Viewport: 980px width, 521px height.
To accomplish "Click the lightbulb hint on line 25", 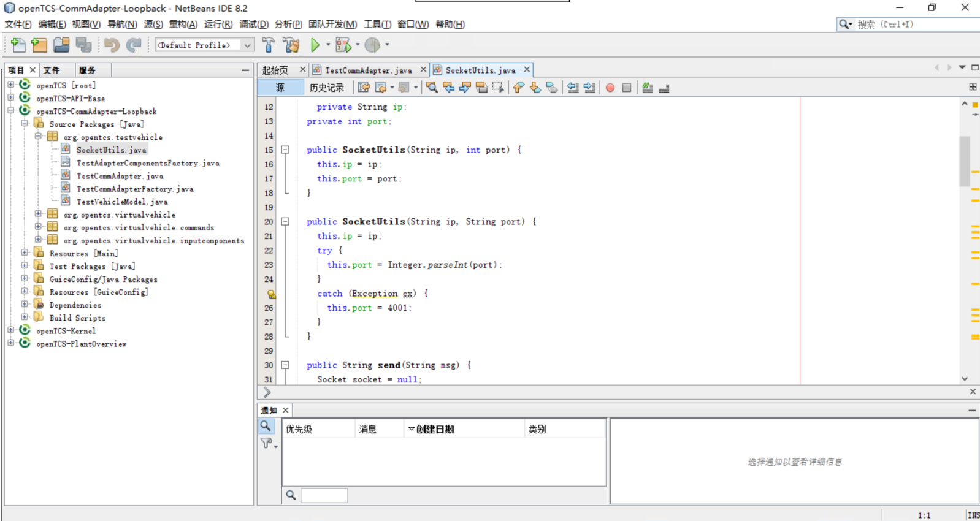I will point(271,294).
